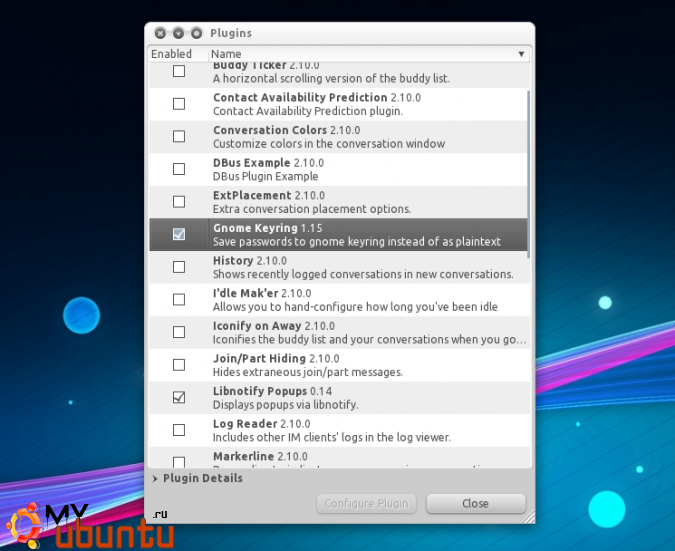Enable Contact Availability Prediction plugin
This screenshot has height=551, width=675.
click(x=179, y=104)
